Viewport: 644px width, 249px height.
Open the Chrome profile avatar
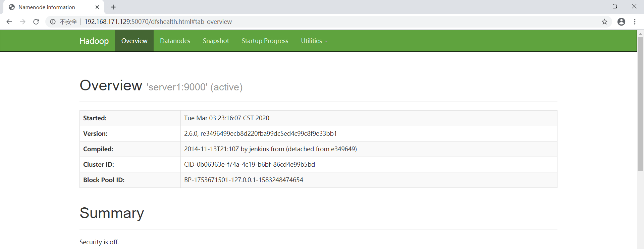click(x=621, y=22)
